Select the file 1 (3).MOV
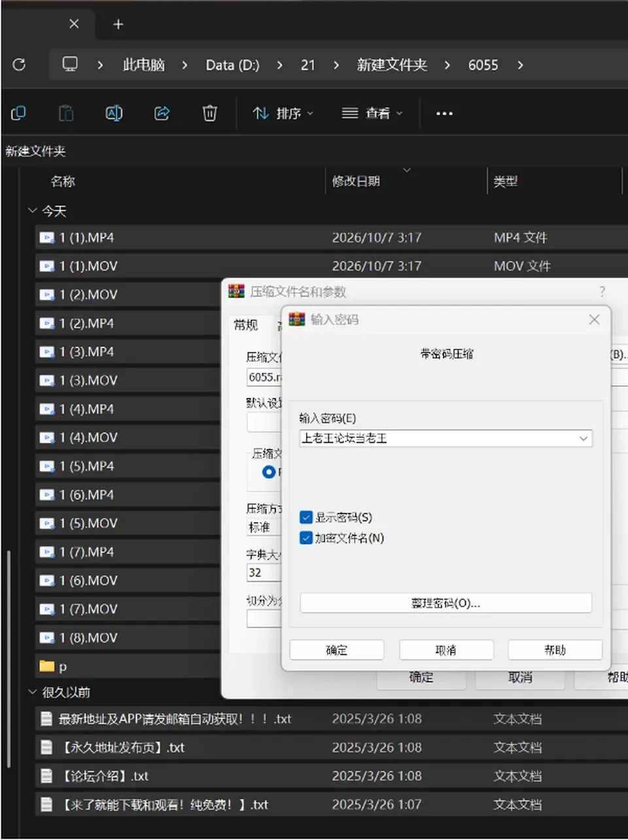This screenshot has width=628, height=840. point(88,380)
